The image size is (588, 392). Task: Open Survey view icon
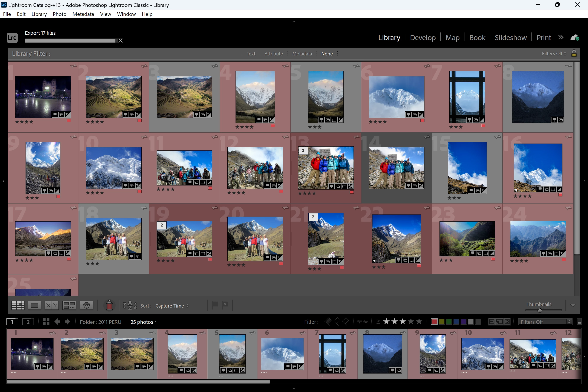click(x=69, y=305)
